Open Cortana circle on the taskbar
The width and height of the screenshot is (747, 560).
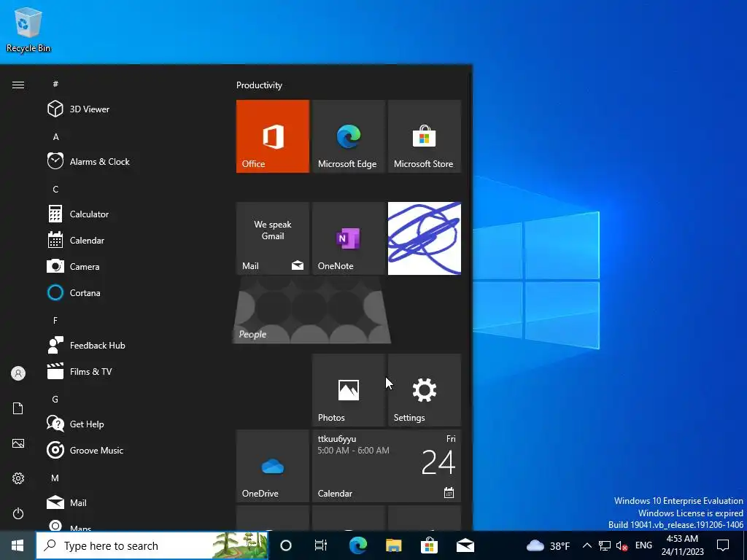tap(286, 545)
